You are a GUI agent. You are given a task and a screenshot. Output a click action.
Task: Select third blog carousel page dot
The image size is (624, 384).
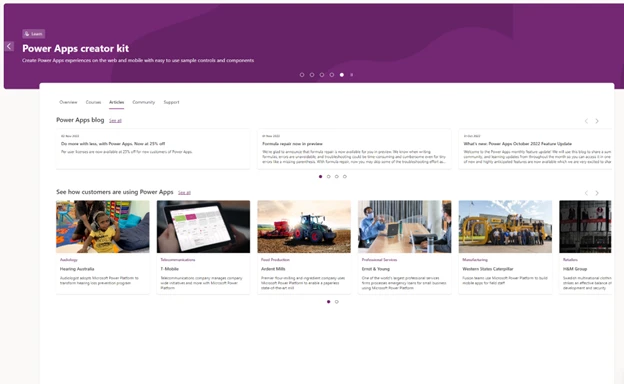point(337,177)
